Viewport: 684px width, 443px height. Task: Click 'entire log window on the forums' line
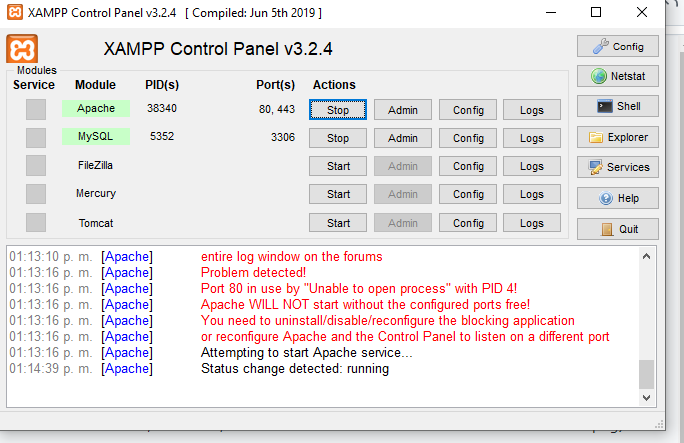pyautogui.click(x=291, y=257)
